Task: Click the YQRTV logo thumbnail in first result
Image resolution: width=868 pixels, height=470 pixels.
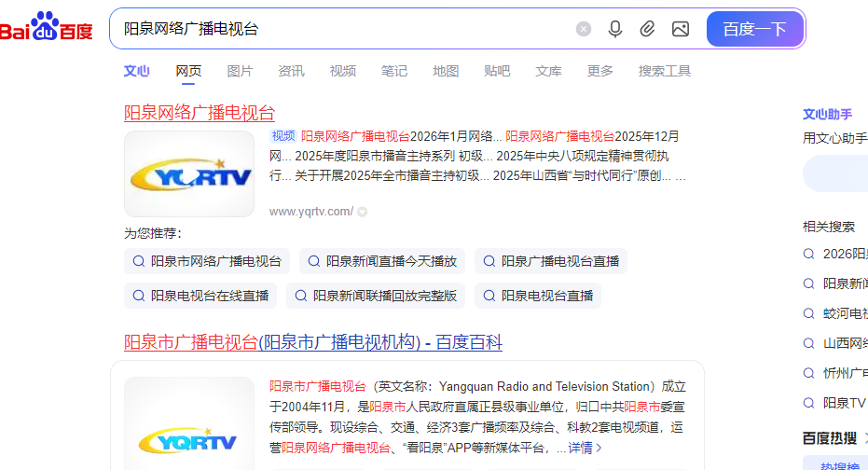Action: pyautogui.click(x=189, y=174)
